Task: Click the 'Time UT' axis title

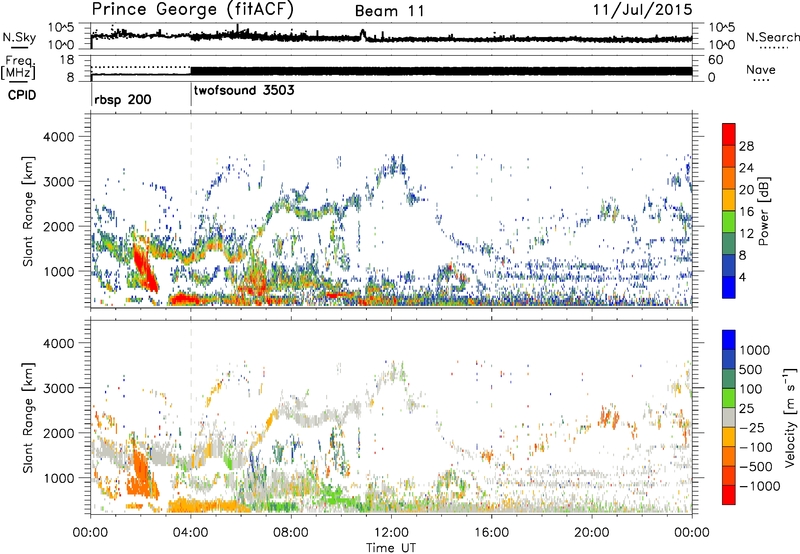Action: (391, 548)
